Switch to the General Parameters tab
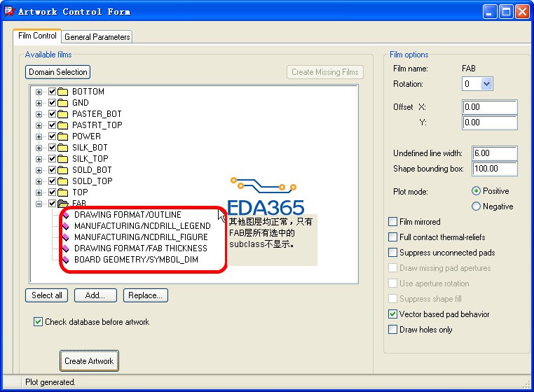Screen dimensions: 534x392 (x=97, y=36)
